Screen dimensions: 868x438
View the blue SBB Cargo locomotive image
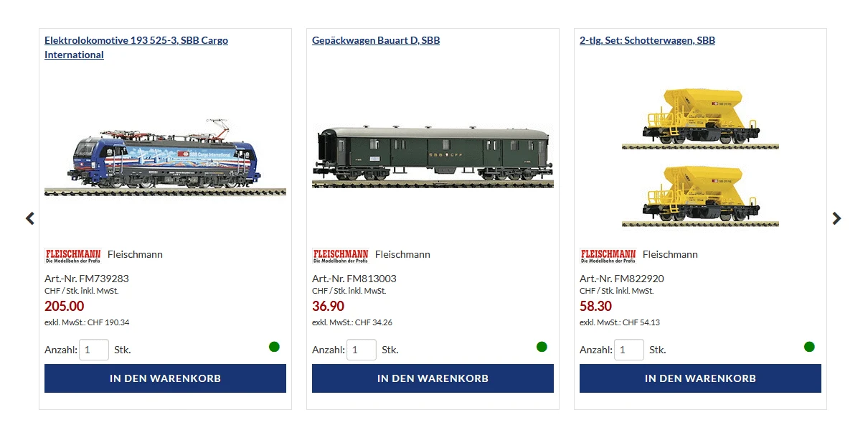tap(165, 157)
